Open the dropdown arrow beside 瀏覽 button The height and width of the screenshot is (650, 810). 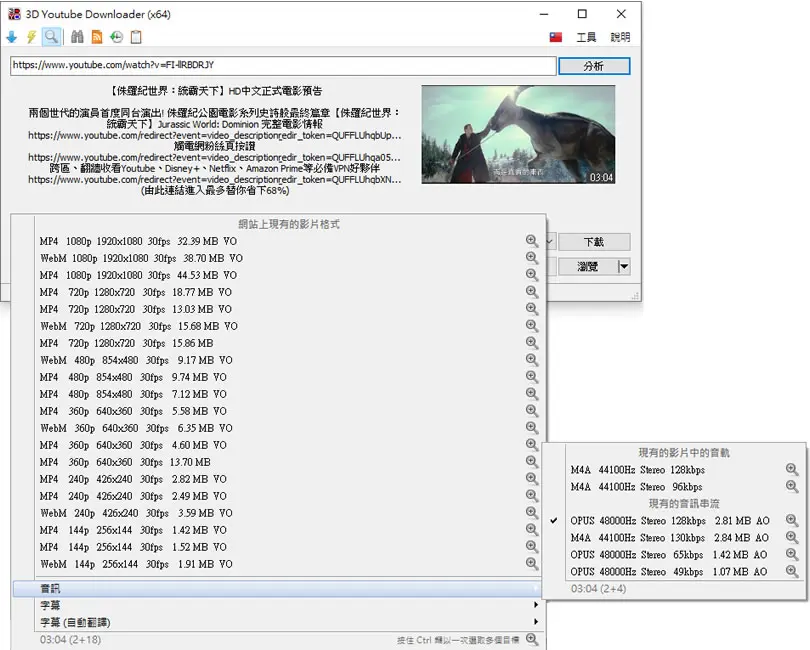pyautogui.click(x=624, y=267)
